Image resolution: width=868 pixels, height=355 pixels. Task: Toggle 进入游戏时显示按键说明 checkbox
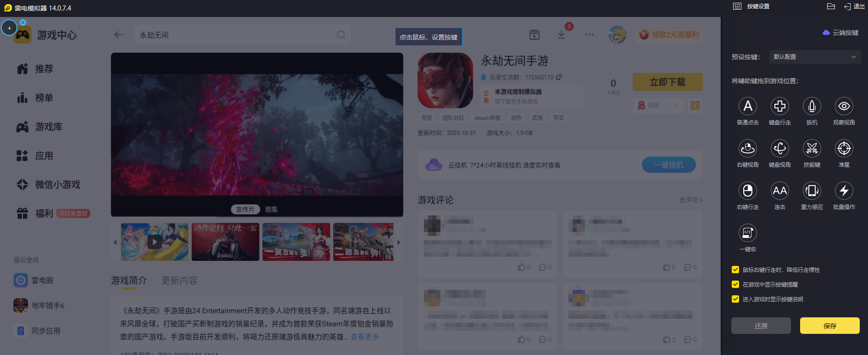pyautogui.click(x=735, y=299)
